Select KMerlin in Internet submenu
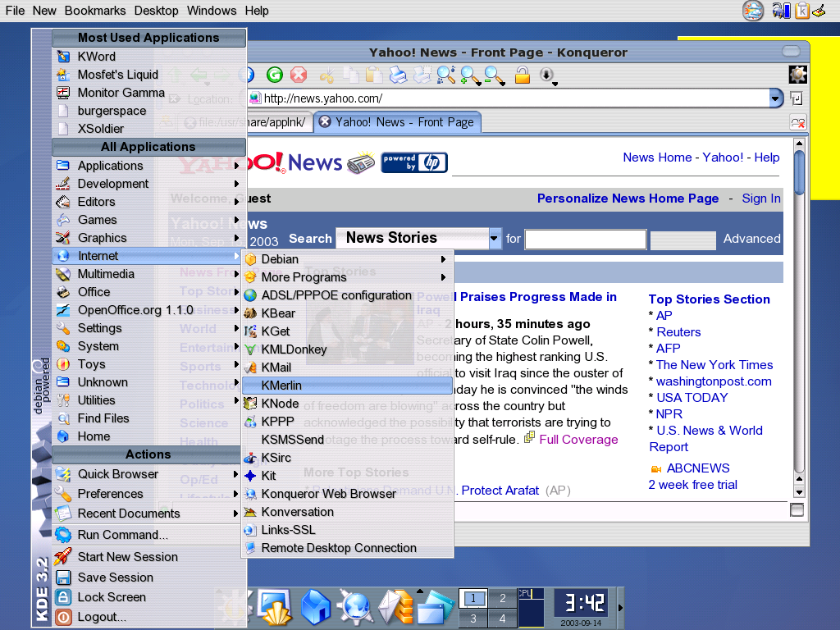Image resolution: width=840 pixels, height=630 pixels. coord(347,386)
